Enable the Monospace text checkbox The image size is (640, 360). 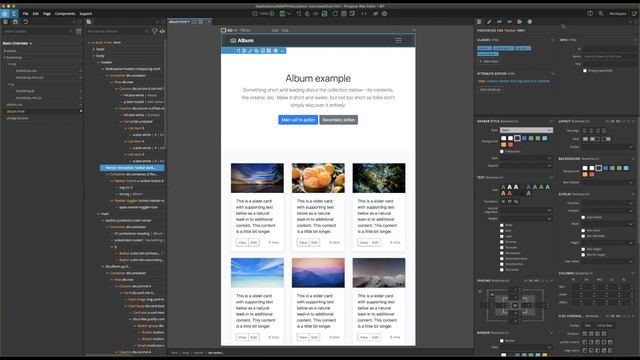coord(502,253)
